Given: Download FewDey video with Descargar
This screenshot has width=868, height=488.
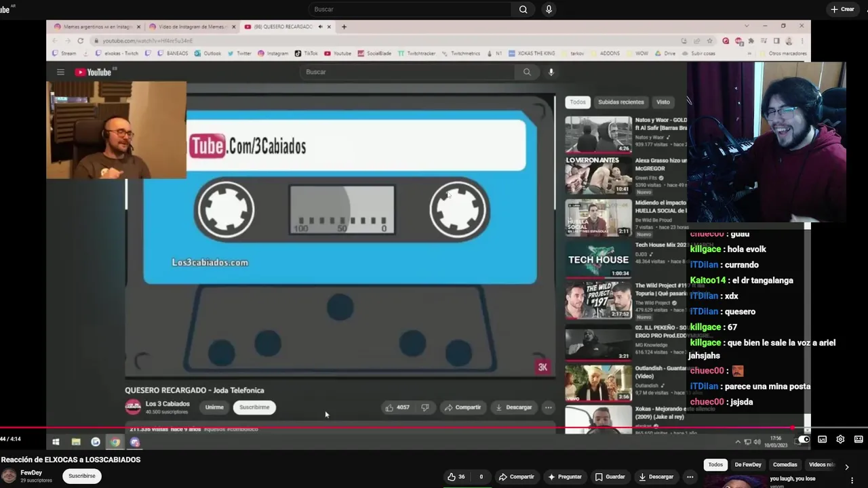Looking at the screenshot, I should click(x=656, y=476).
